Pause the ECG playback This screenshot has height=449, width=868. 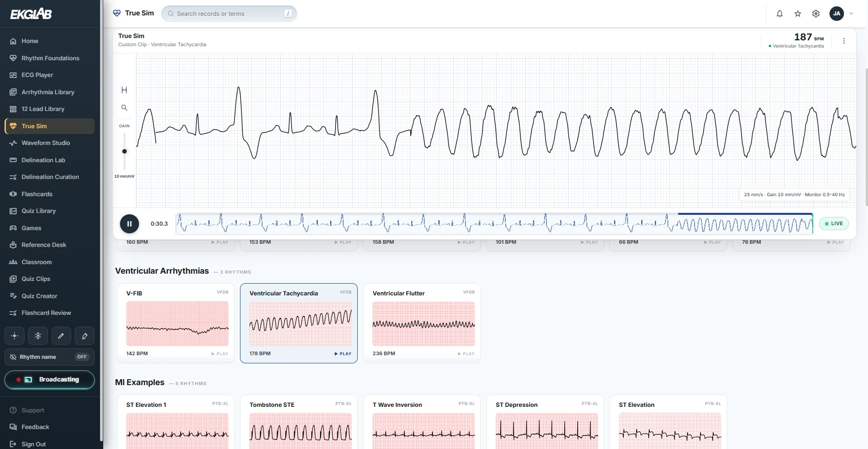[129, 224]
